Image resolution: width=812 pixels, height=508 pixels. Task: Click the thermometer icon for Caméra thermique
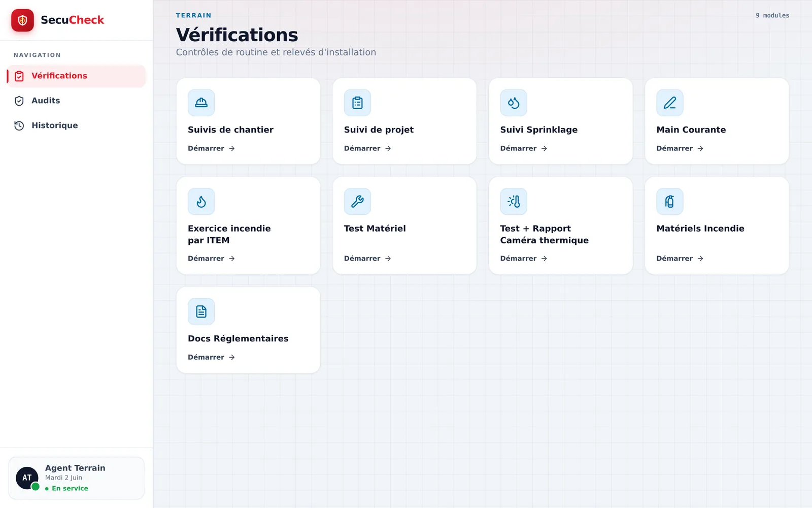[x=514, y=202]
